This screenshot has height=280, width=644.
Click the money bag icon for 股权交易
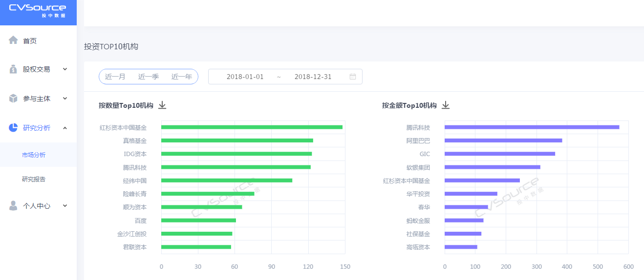click(13, 69)
